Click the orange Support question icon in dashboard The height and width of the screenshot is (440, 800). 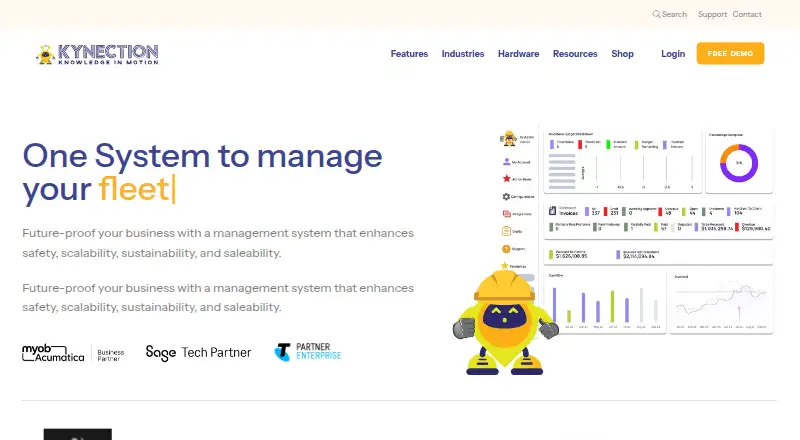click(x=506, y=249)
